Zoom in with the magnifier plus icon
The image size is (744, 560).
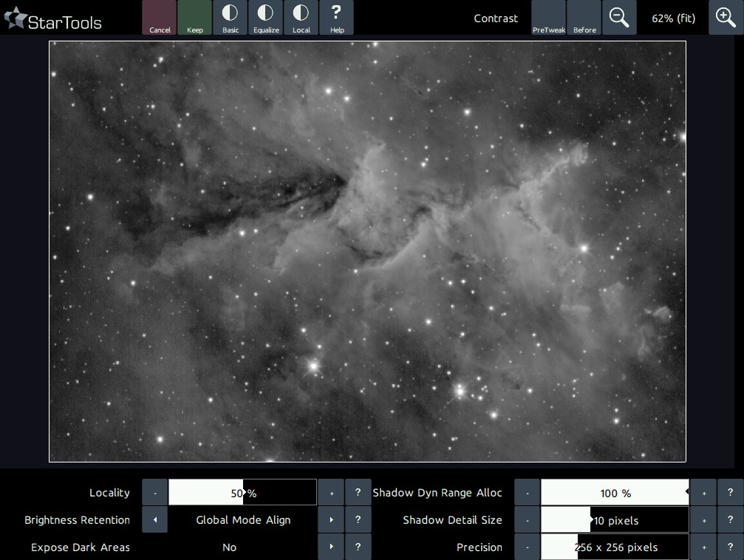click(726, 18)
